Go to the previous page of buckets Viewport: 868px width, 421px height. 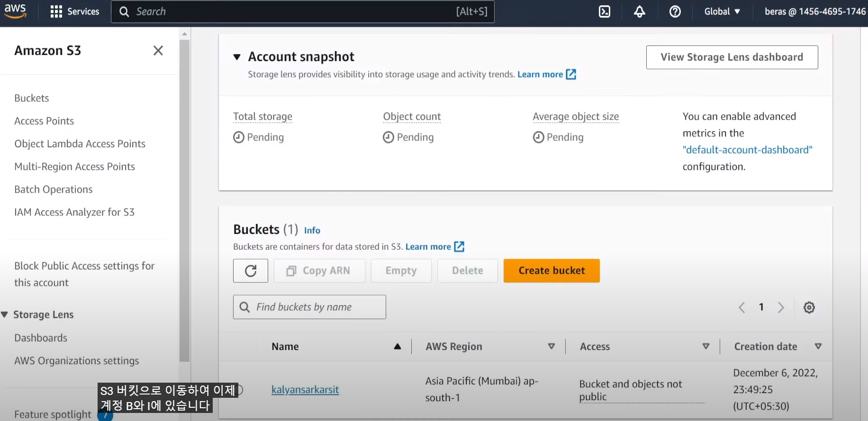point(742,307)
